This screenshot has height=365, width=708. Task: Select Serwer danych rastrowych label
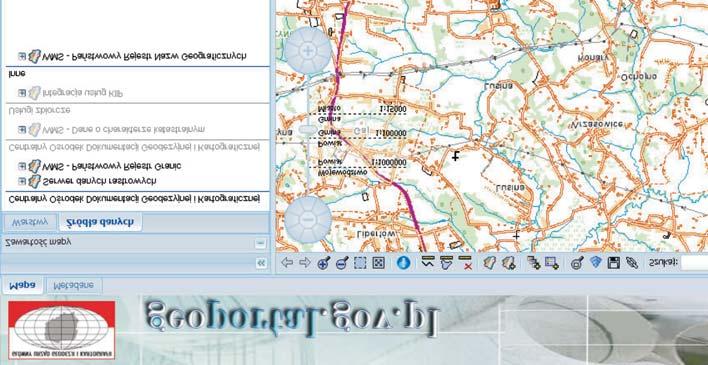(99, 181)
